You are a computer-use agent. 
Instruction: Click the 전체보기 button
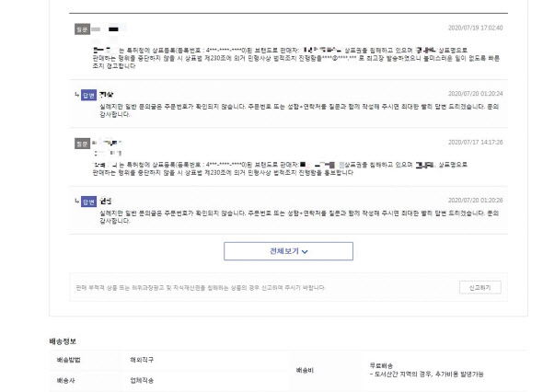click(x=288, y=251)
